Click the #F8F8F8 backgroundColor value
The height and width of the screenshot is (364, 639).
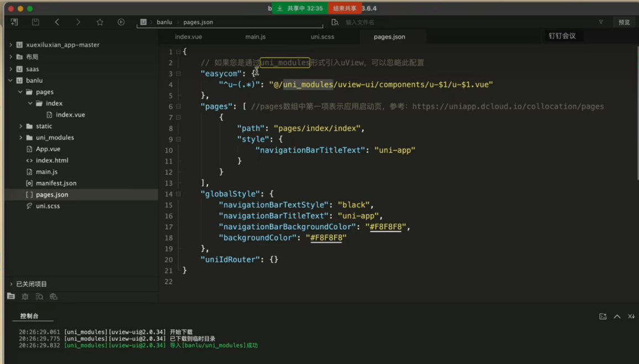point(326,238)
